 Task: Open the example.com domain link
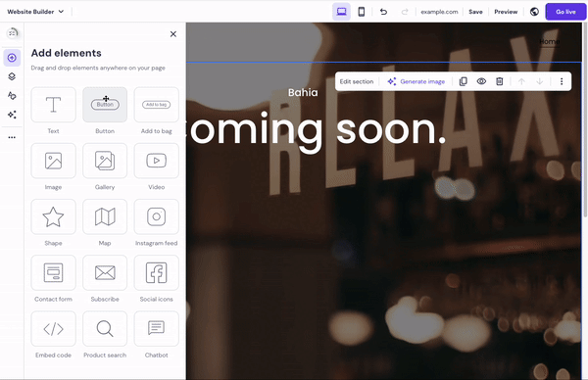[439, 12]
